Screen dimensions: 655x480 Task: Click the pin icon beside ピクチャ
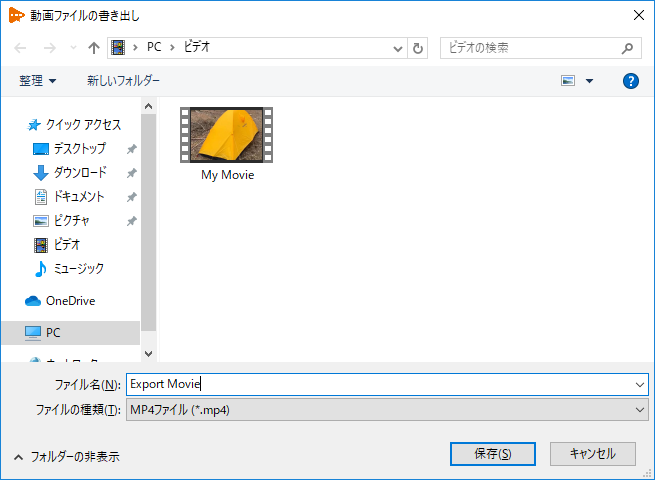point(132,221)
